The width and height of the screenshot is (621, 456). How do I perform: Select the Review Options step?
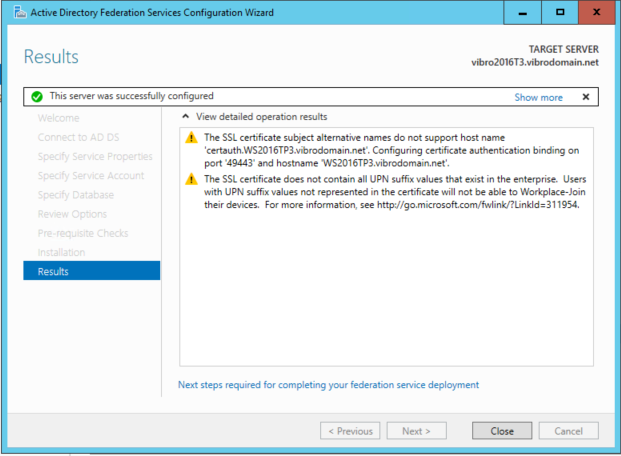tap(72, 214)
